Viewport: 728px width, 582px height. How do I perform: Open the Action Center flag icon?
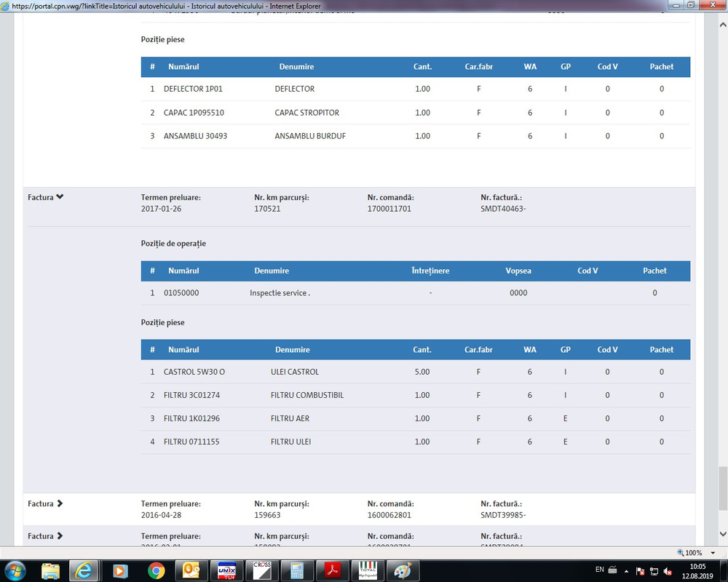(640, 571)
